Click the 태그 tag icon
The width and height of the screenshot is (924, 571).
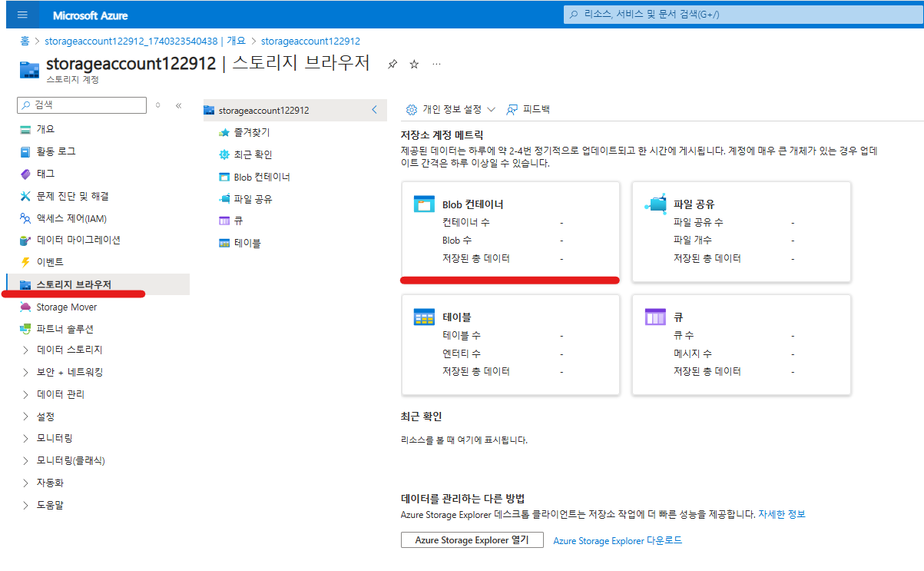tap(26, 174)
